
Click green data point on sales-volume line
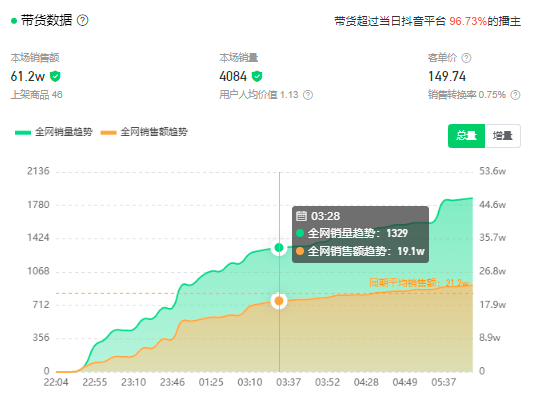[x=279, y=247]
